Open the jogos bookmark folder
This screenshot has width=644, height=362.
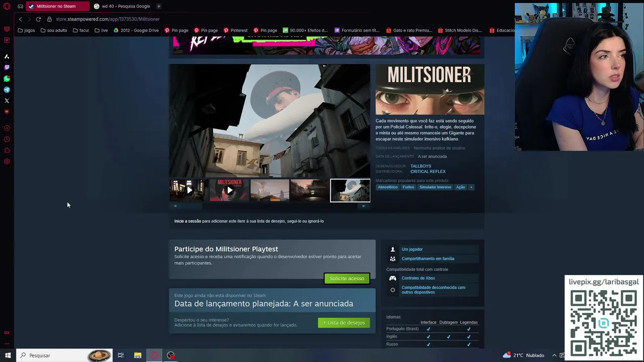coord(26,30)
